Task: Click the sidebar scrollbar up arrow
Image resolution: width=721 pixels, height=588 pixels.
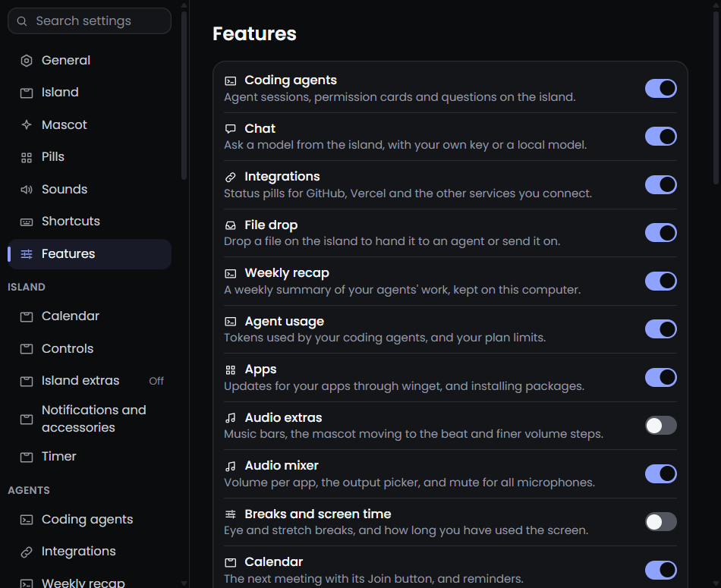Action: [184, 5]
